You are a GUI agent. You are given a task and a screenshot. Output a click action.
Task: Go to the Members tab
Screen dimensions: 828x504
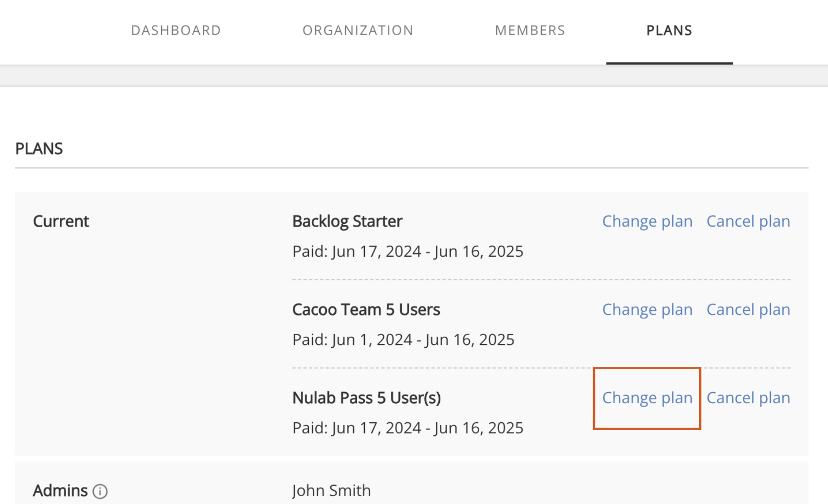(530, 30)
